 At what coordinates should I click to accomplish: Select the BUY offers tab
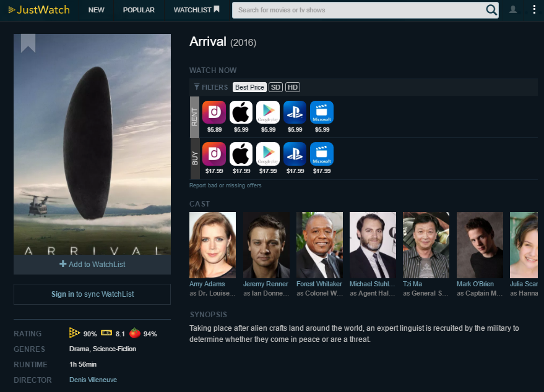(x=194, y=158)
